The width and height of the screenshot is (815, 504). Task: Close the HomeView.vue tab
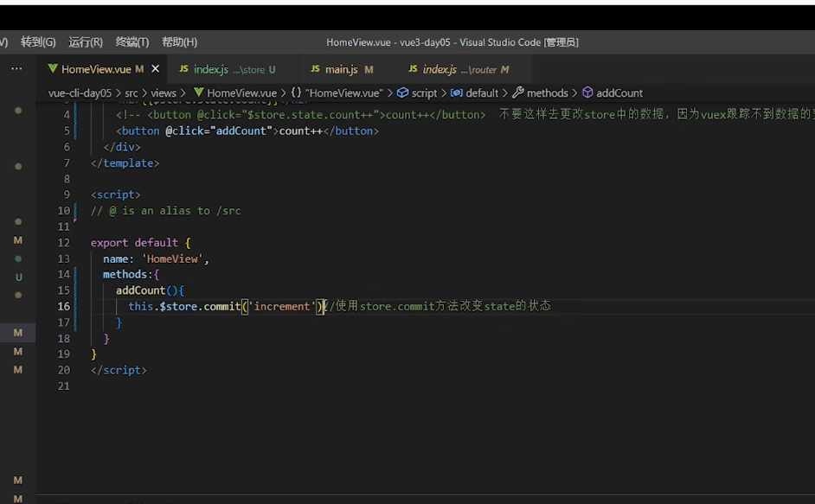(155, 68)
